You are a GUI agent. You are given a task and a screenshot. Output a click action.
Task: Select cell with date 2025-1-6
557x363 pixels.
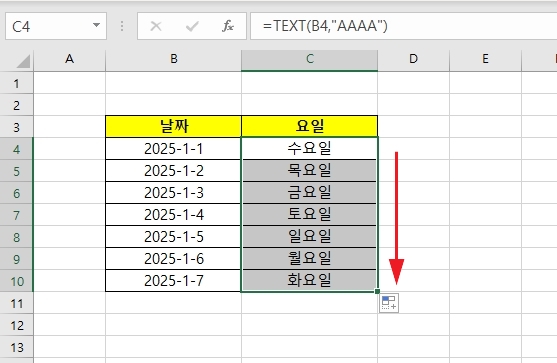(x=173, y=259)
